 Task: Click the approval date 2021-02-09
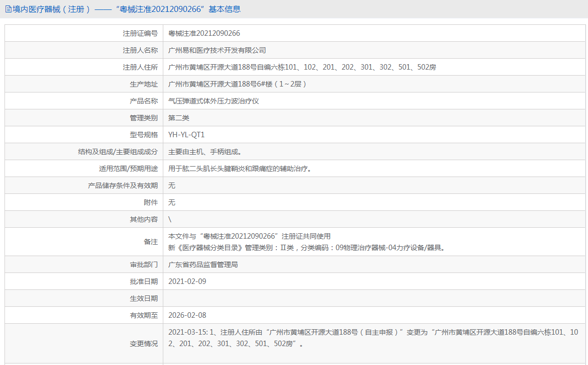pyautogui.click(x=187, y=281)
